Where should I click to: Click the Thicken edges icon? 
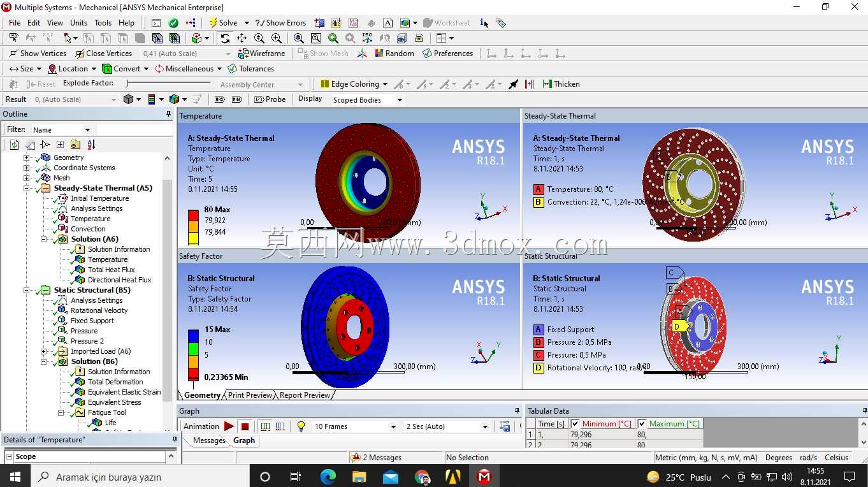pos(561,84)
